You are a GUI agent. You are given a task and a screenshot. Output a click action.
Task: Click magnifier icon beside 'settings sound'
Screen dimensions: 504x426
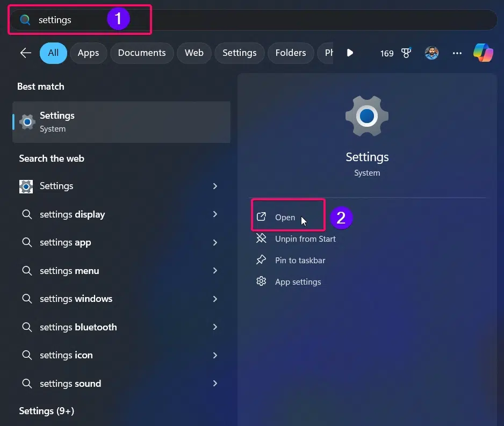[27, 383]
